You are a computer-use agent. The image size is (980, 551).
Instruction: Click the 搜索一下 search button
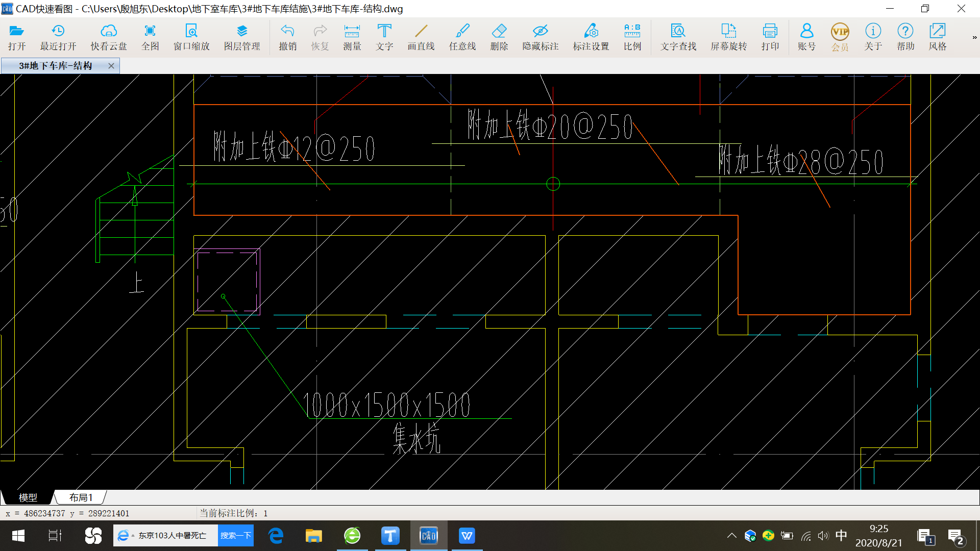pos(236,536)
